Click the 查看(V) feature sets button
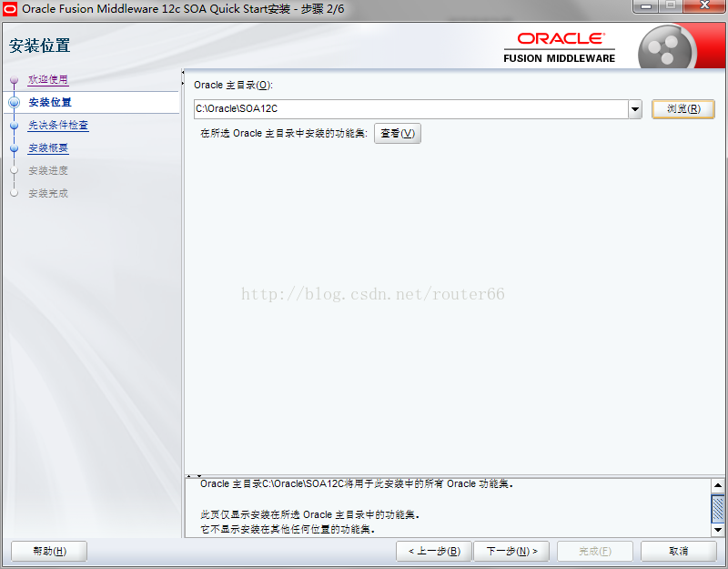Image resolution: width=728 pixels, height=569 pixels. point(398,133)
